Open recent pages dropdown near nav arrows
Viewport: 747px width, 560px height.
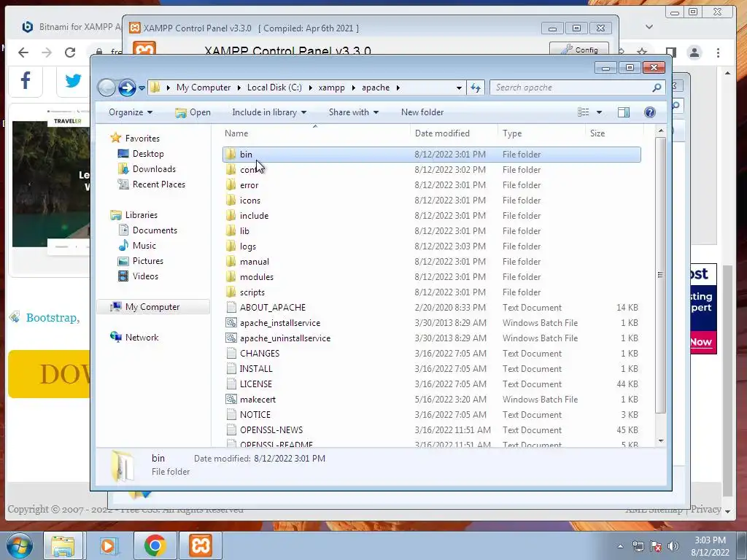[142, 88]
